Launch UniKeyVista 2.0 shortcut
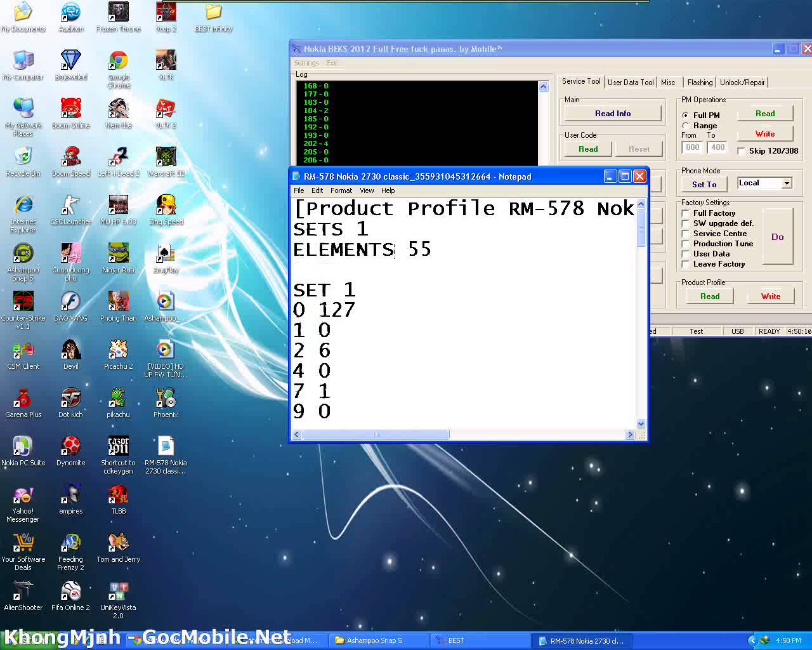 (x=119, y=600)
